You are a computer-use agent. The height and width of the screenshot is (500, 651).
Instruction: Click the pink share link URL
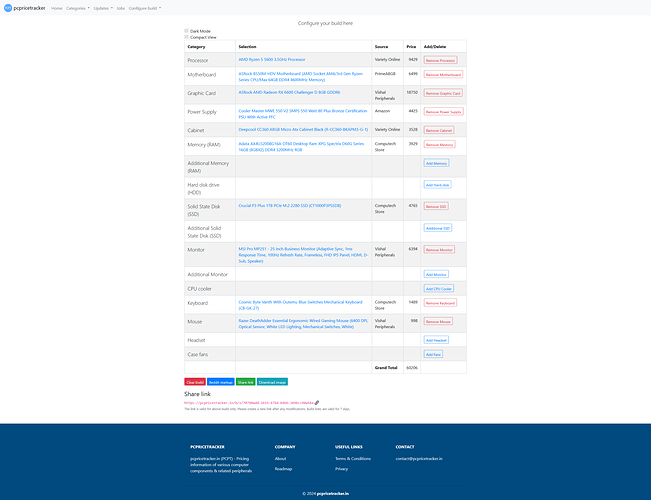[249, 403]
